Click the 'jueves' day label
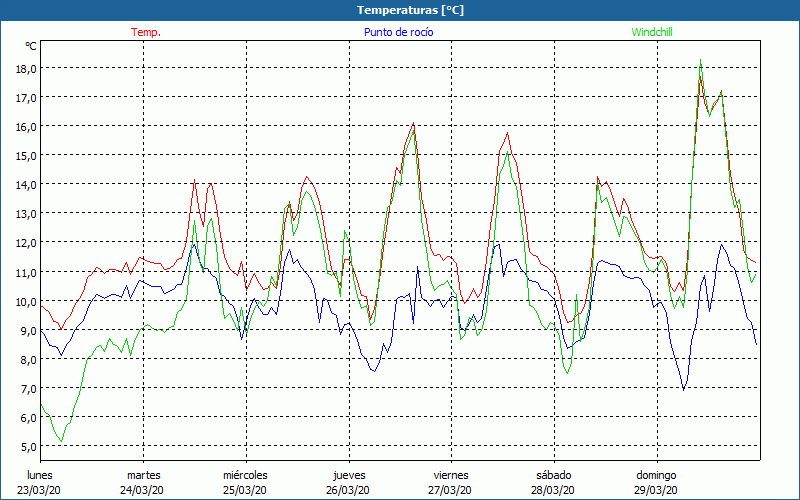The image size is (800, 500). click(x=349, y=475)
